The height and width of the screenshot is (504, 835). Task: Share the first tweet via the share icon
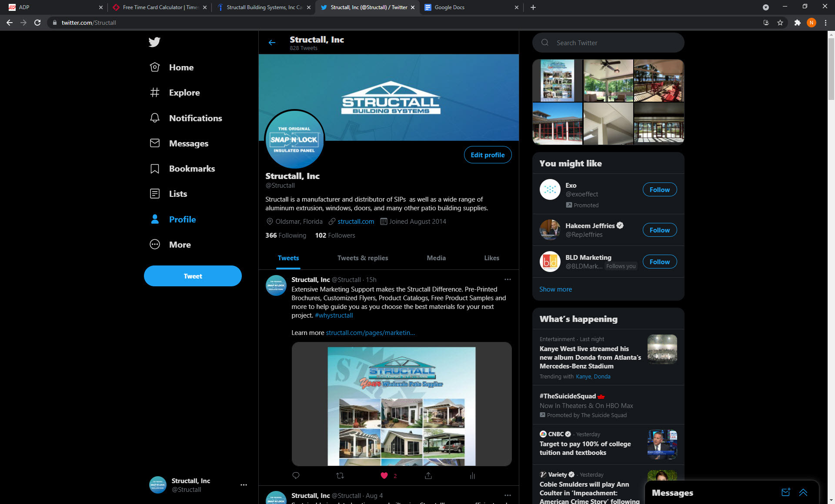(x=428, y=475)
